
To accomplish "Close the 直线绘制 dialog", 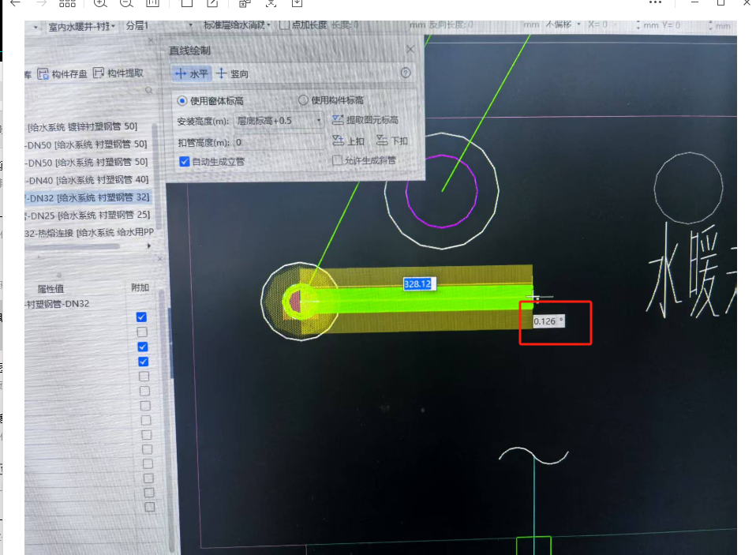I will coord(410,49).
